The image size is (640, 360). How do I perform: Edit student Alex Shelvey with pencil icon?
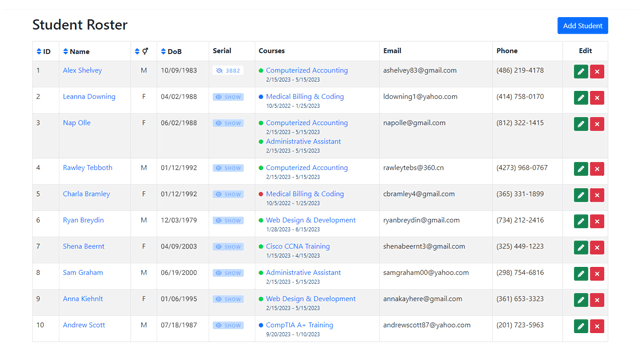(580, 71)
